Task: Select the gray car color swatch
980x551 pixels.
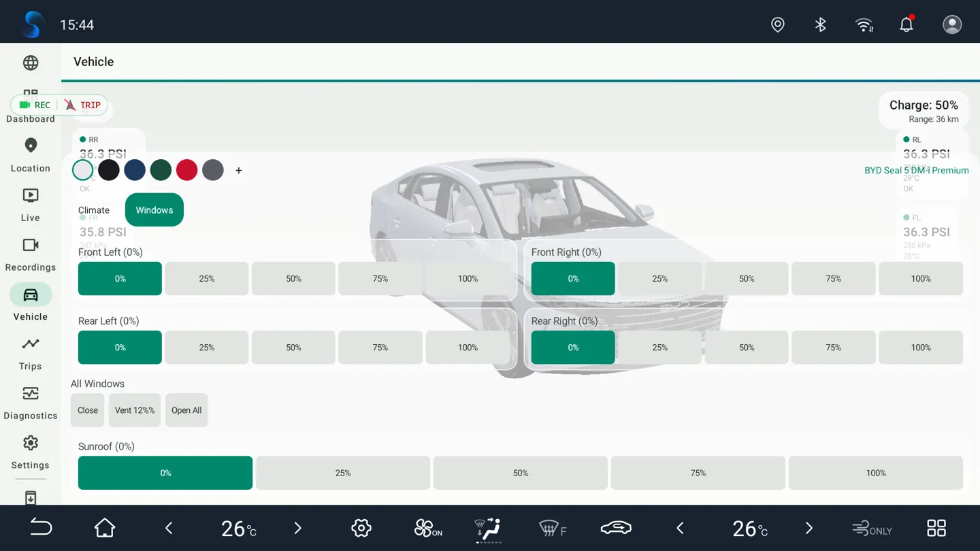Action: tap(213, 170)
